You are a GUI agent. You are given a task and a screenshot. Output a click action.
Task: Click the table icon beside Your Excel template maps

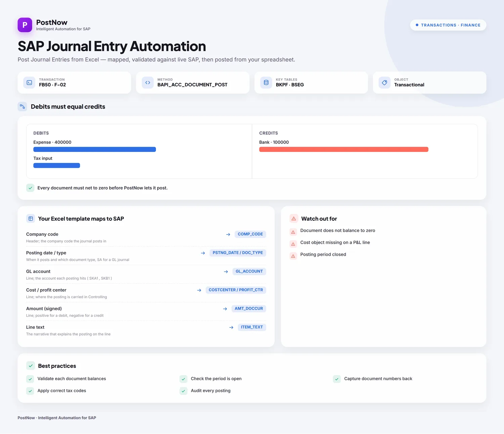(x=31, y=219)
